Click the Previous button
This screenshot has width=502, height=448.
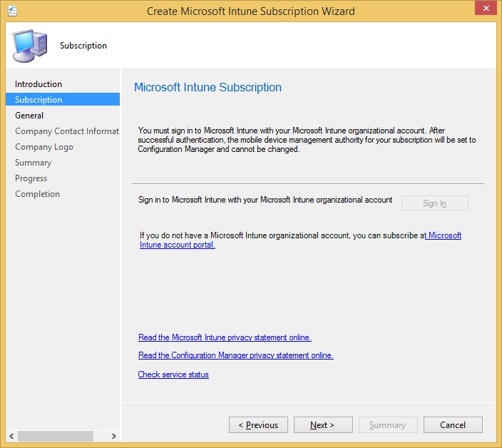[258, 425]
